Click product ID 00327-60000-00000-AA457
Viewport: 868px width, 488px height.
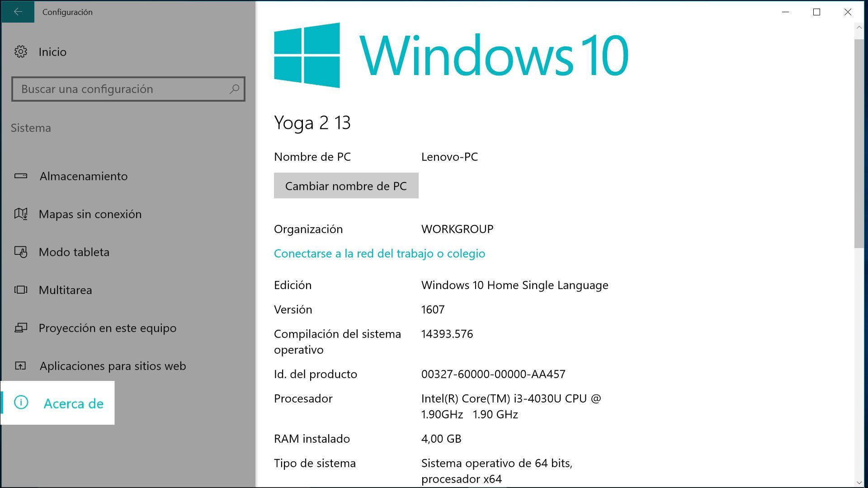[x=493, y=374]
